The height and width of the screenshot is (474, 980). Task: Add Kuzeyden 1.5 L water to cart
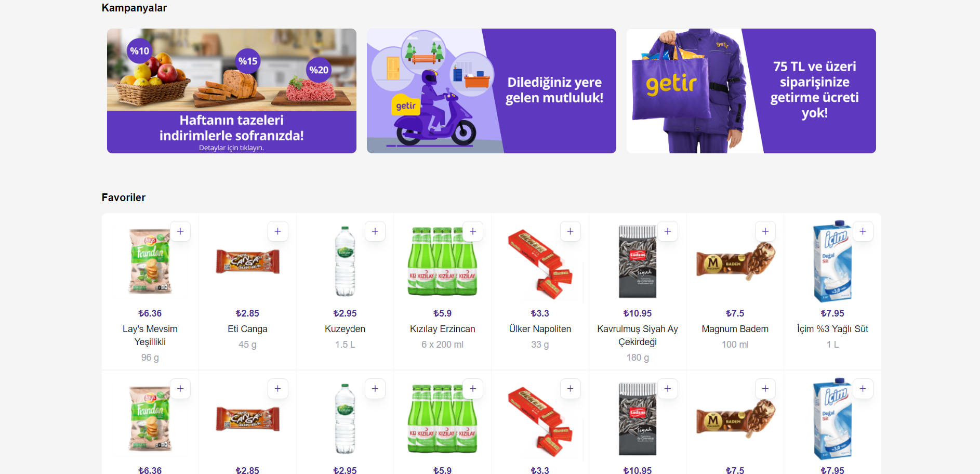click(x=375, y=231)
